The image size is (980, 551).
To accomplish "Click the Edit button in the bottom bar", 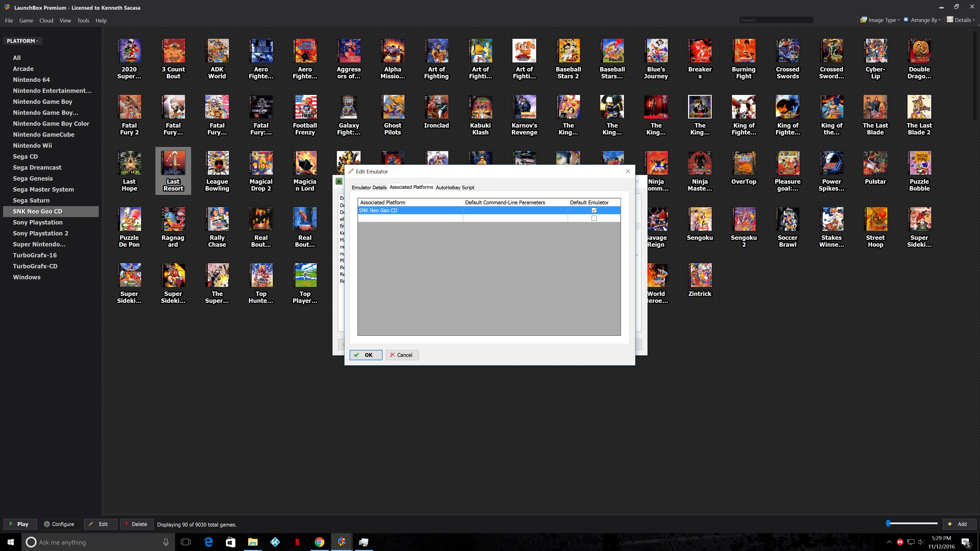I will [x=100, y=524].
